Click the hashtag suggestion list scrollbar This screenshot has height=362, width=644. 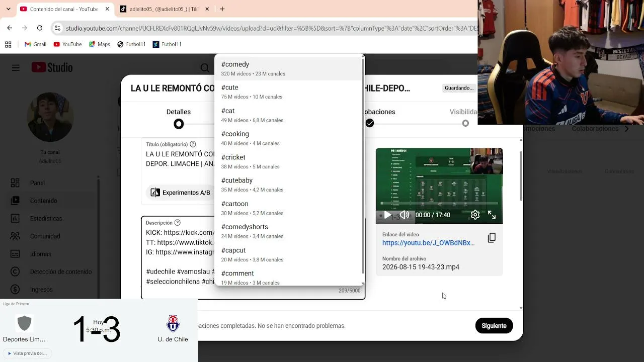point(363,166)
